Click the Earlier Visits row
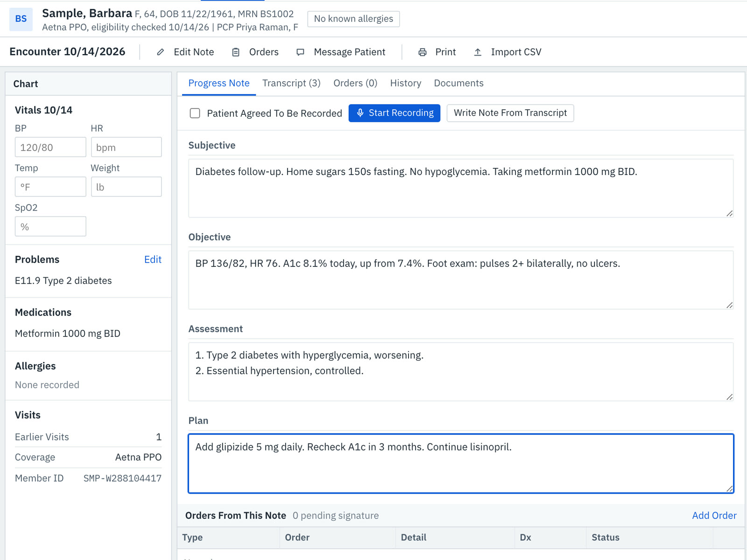 click(88, 437)
